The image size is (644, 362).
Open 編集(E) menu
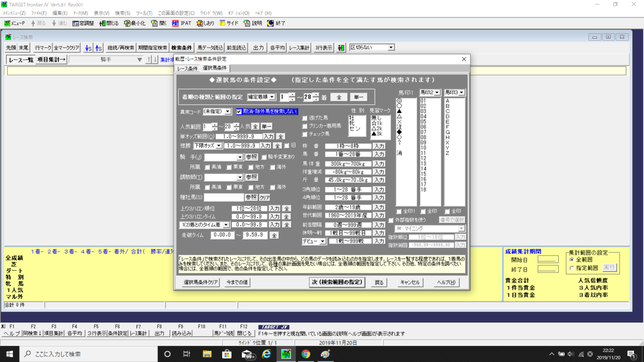pyautogui.click(x=60, y=13)
